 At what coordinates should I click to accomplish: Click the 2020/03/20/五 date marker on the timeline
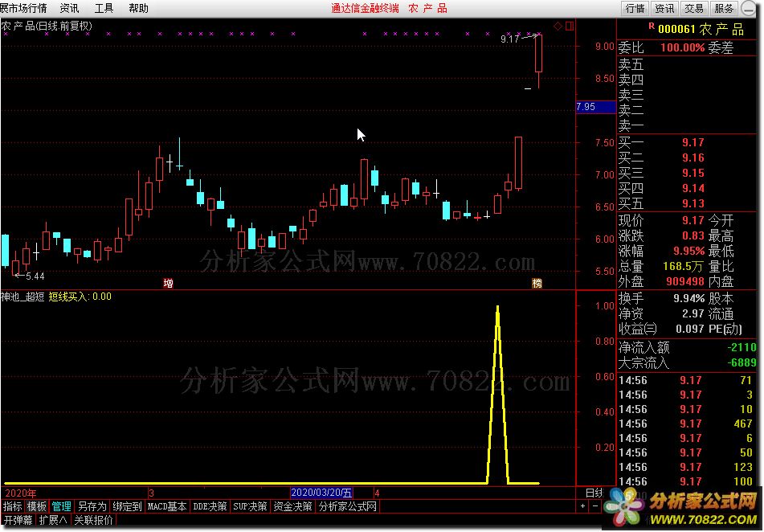coord(321,493)
